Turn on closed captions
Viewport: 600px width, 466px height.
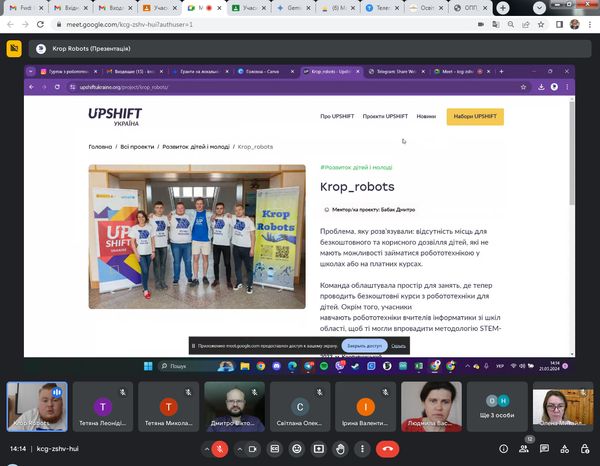[x=274, y=449]
